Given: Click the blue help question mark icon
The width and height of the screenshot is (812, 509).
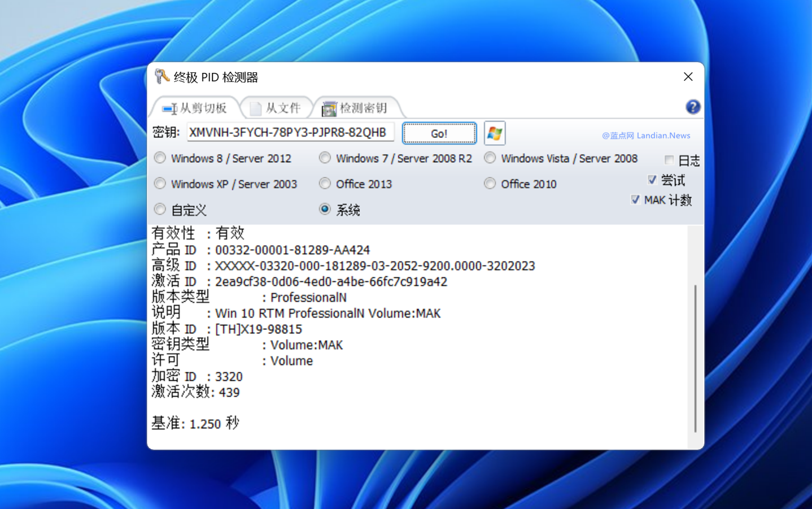Looking at the screenshot, I should (x=692, y=107).
